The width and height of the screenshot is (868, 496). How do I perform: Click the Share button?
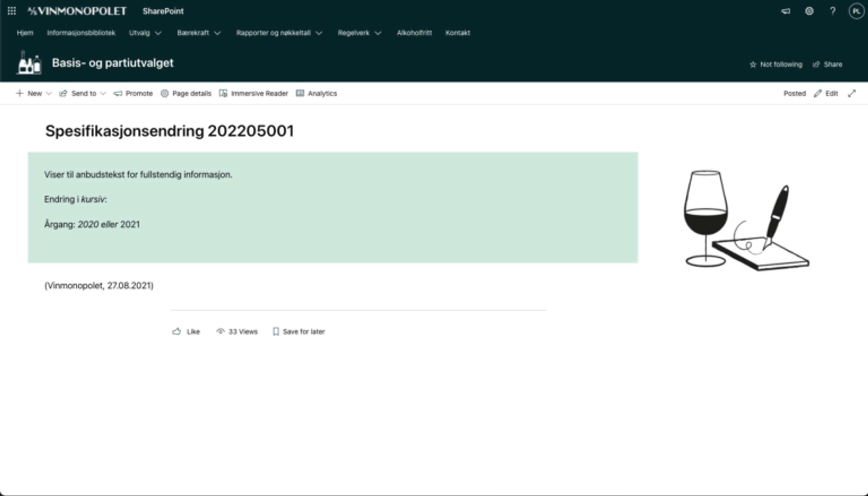pos(827,64)
